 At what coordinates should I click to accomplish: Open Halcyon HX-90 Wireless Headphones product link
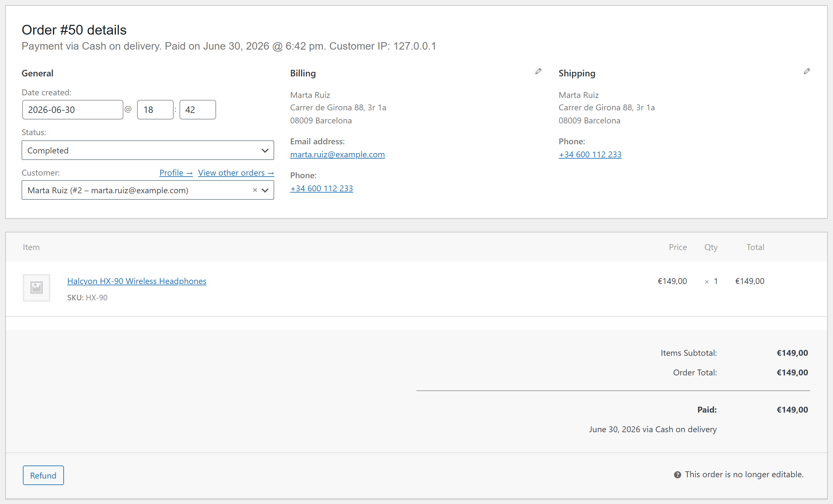click(x=136, y=281)
